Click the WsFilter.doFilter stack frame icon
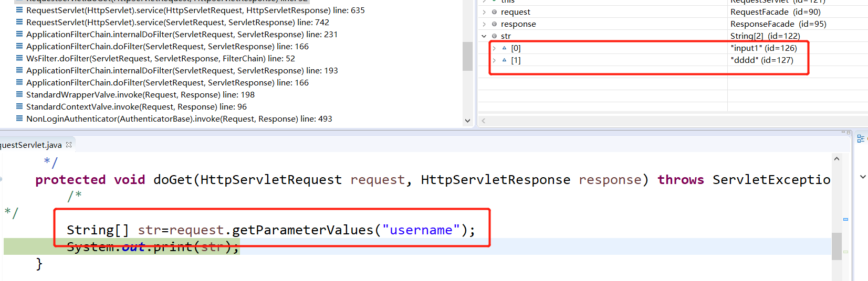 point(19,58)
